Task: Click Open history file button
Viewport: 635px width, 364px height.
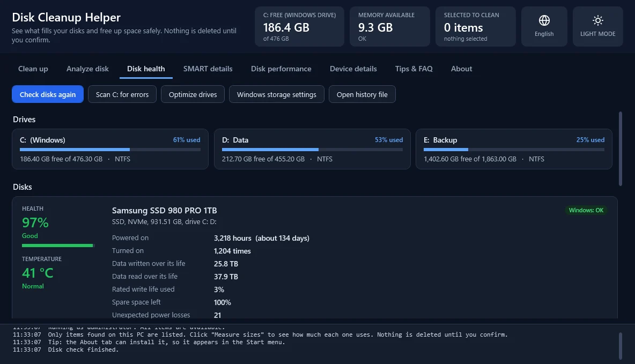Action: click(362, 94)
